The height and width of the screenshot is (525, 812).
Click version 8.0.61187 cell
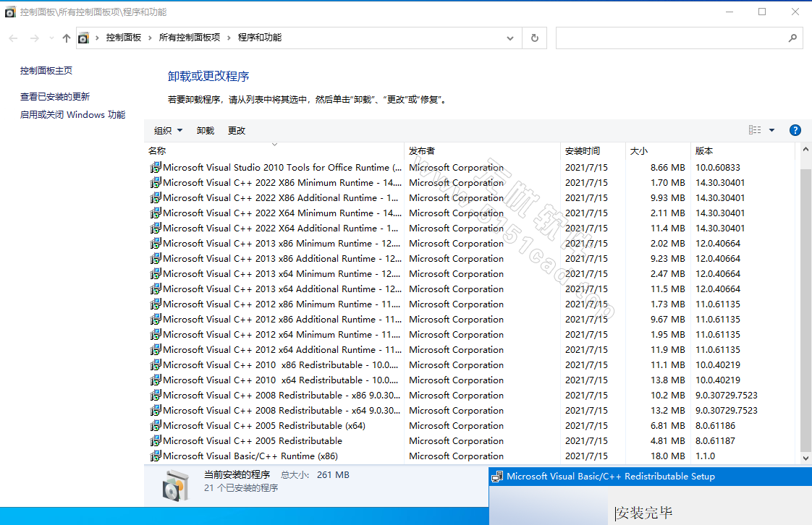coord(715,440)
